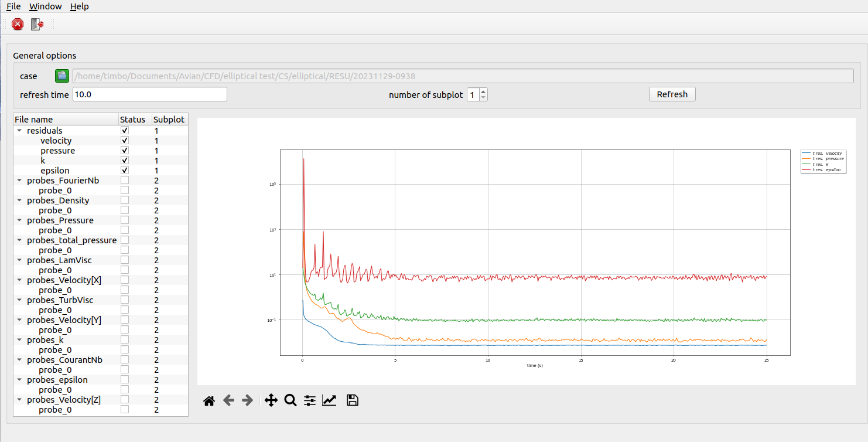Save the figure with floppy disk icon
868x442 pixels.
pyautogui.click(x=352, y=401)
